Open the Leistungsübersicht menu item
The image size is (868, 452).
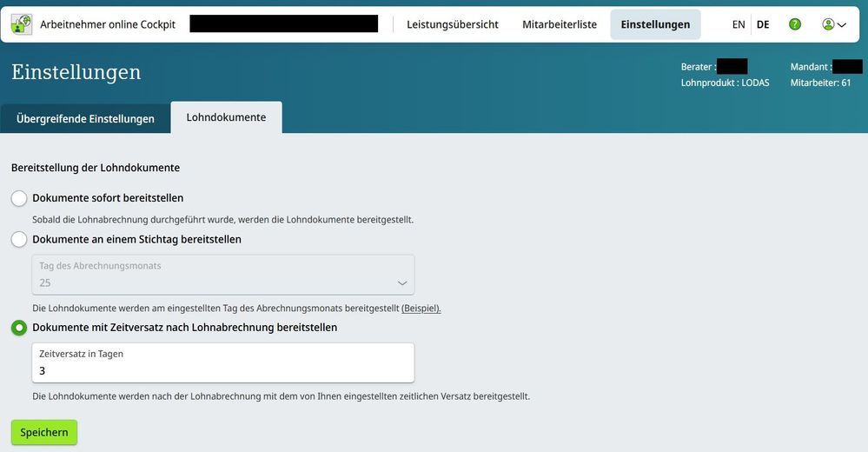452,24
